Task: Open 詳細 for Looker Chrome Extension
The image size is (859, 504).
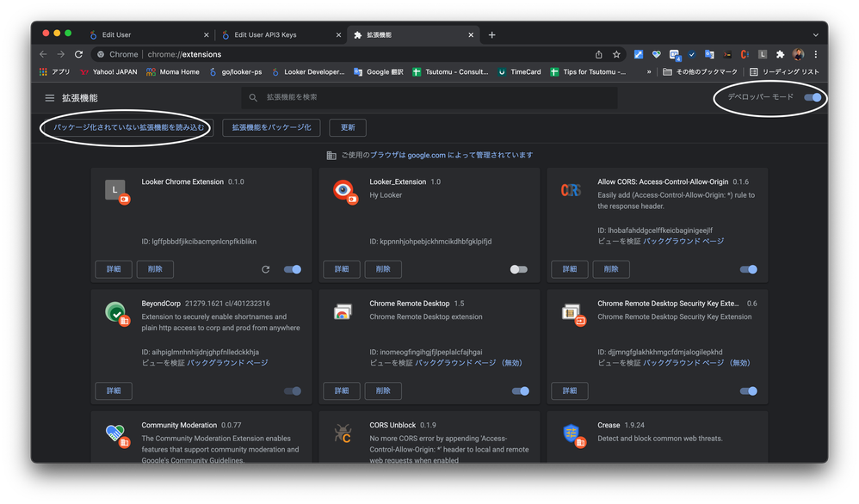Action: (114, 269)
